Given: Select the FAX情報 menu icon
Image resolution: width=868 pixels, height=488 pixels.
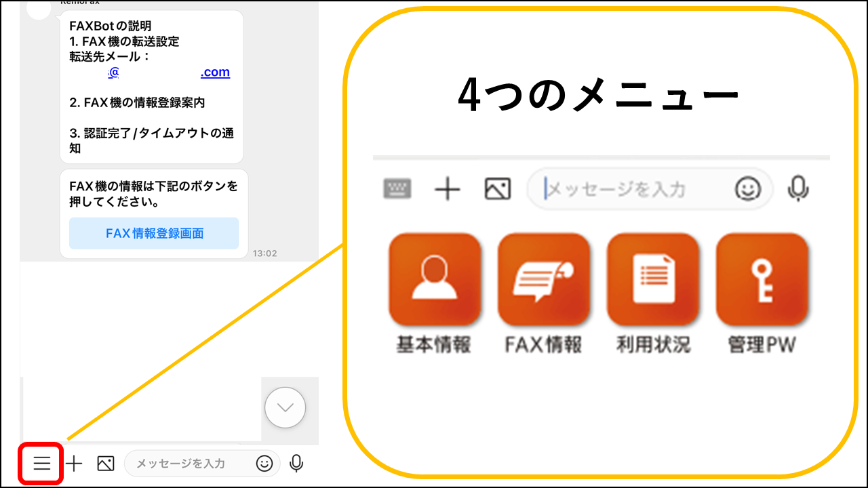Looking at the screenshot, I should 544,279.
